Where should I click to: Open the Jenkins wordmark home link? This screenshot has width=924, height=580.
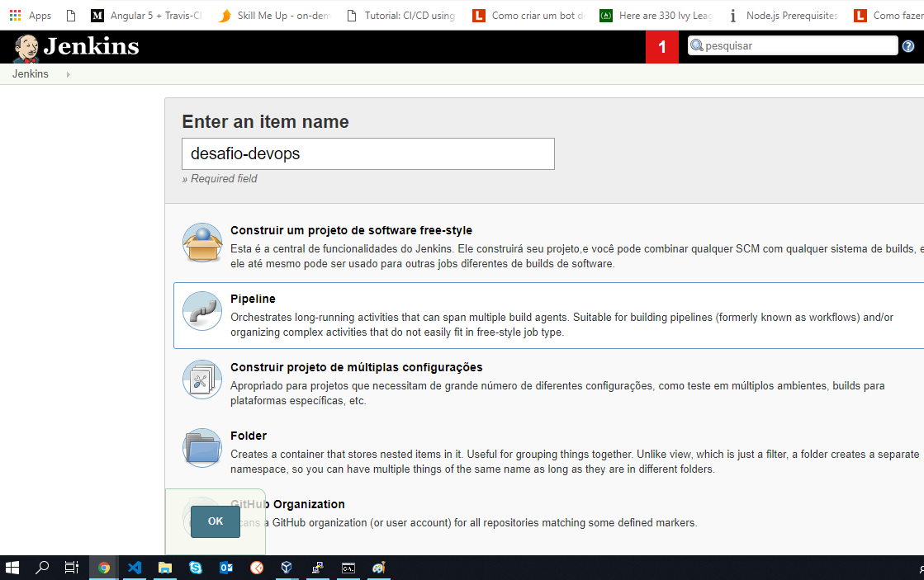click(x=92, y=46)
